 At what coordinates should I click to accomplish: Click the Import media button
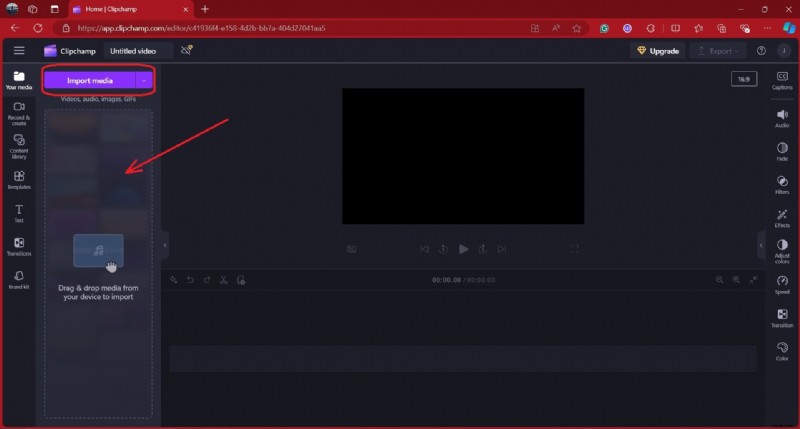(x=90, y=81)
